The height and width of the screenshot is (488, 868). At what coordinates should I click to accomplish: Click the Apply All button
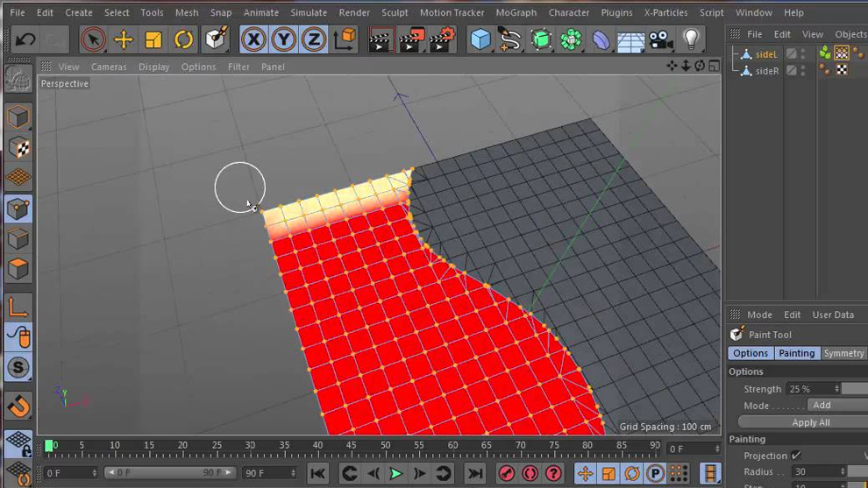(810, 422)
